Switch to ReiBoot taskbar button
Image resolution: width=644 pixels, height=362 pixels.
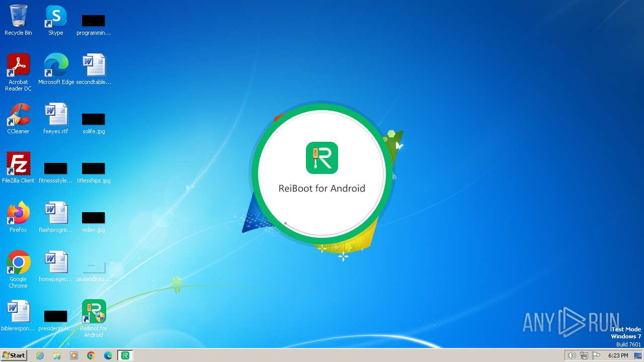pyautogui.click(x=125, y=355)
